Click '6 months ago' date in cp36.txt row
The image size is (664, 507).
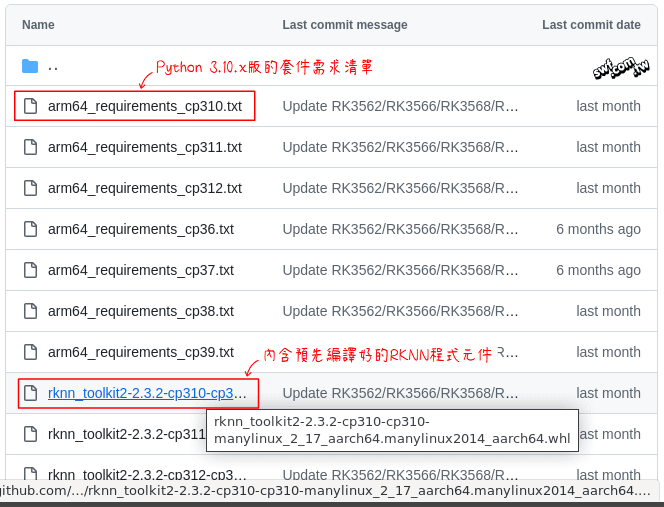click(598, 229)
